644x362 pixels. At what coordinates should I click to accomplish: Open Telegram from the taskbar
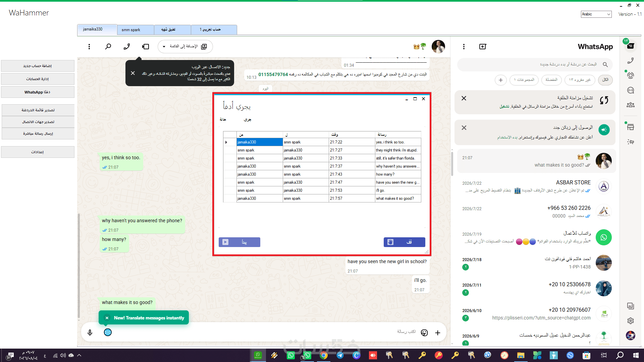(x=340, y=355)
